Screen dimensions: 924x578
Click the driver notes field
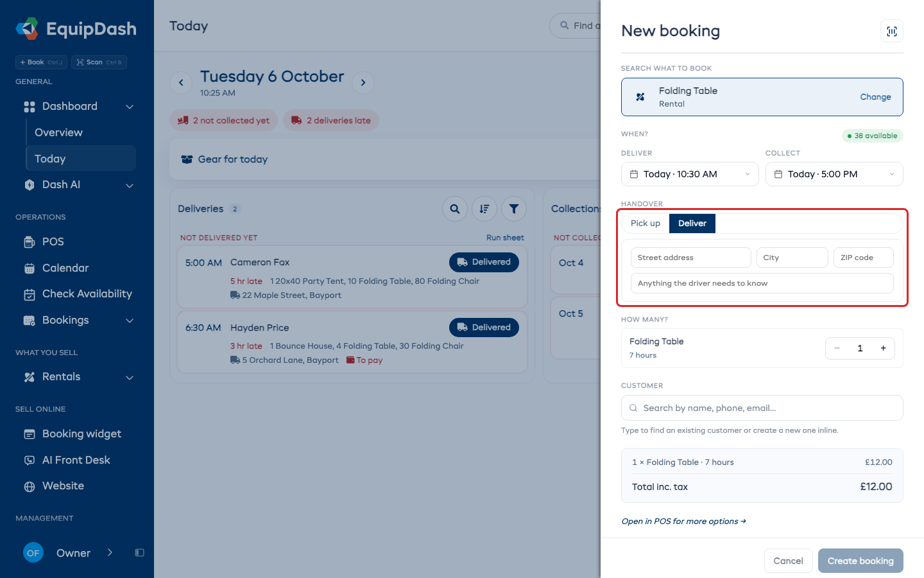pos(762,283)
